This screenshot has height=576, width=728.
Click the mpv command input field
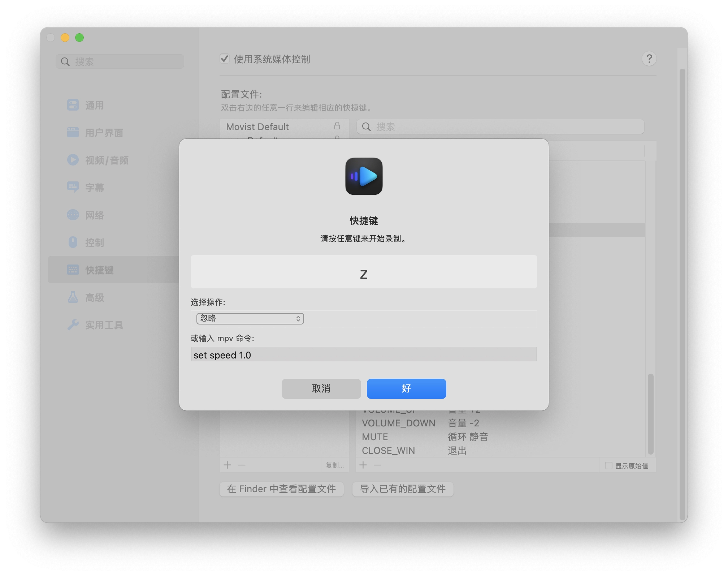[363, 355]
